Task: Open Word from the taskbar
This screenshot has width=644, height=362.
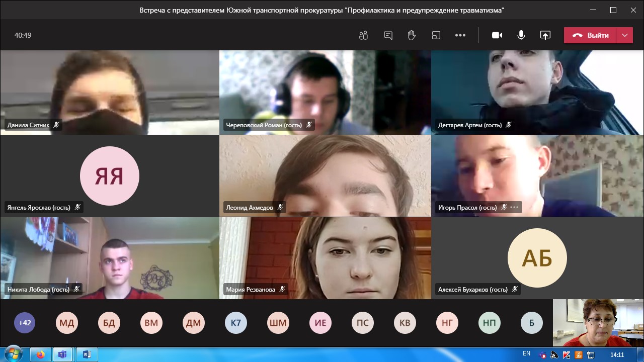Action: point(87,354)
